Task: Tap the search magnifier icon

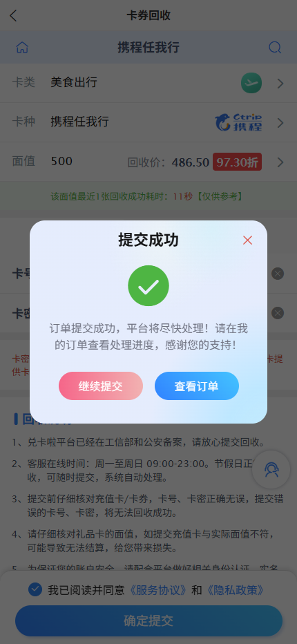Action: coord(275,47)
